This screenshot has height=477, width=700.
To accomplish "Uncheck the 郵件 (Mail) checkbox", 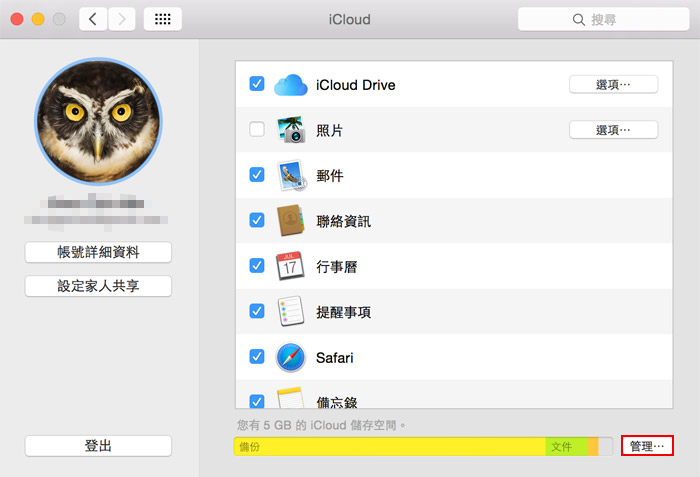I will pos(257,175).
